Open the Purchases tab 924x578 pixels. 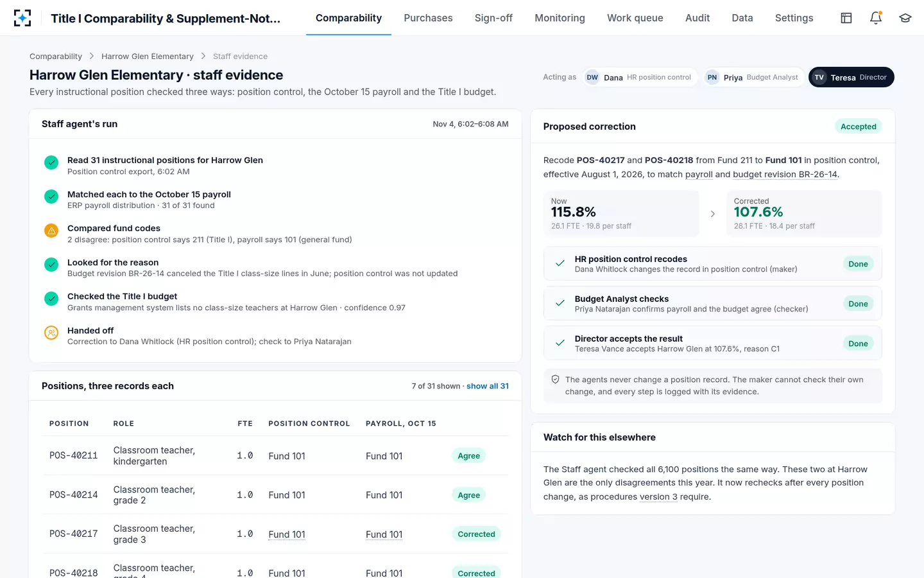coord(428,18)
